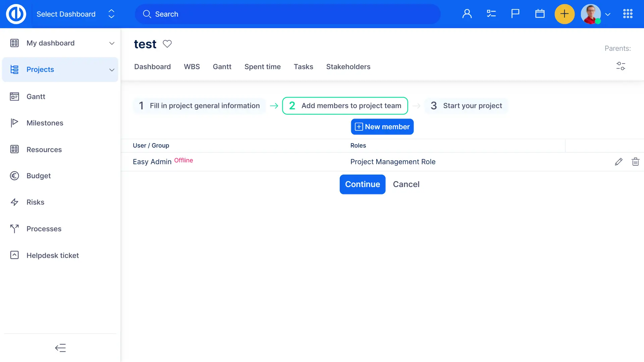Open the nine-dot apps grid menu
This screenshot has height=362, width=644.
coord(628,14)
